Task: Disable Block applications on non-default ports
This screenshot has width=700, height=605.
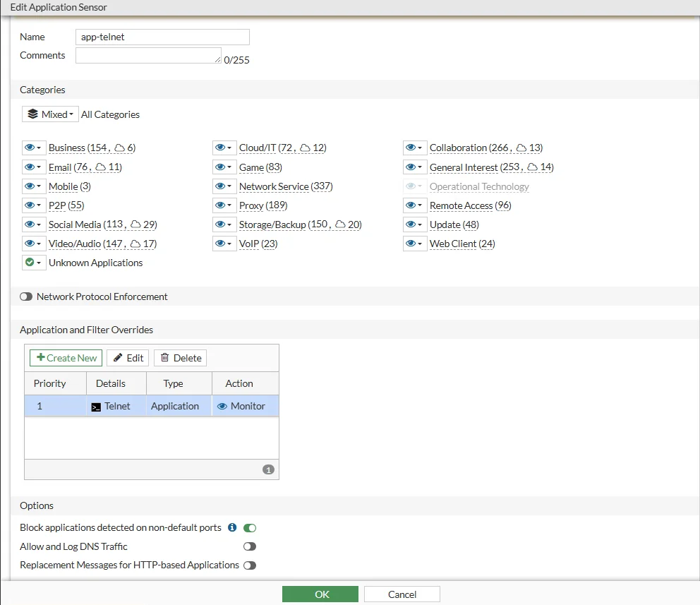Action: pyautogui.click(x=250, y=527)
